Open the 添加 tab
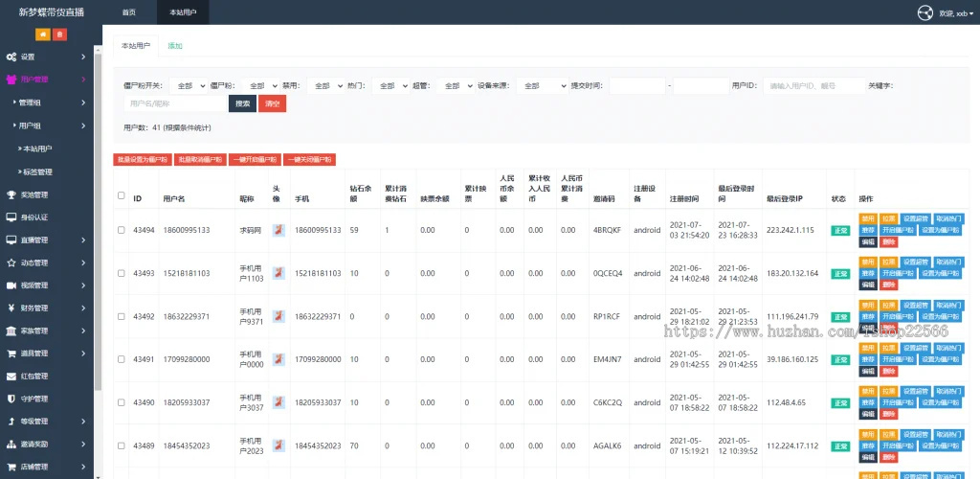Viewport: 980px width, 479px height. [175, 46]
